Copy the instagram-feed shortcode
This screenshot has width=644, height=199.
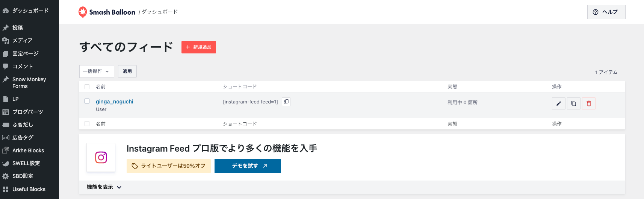286,102
